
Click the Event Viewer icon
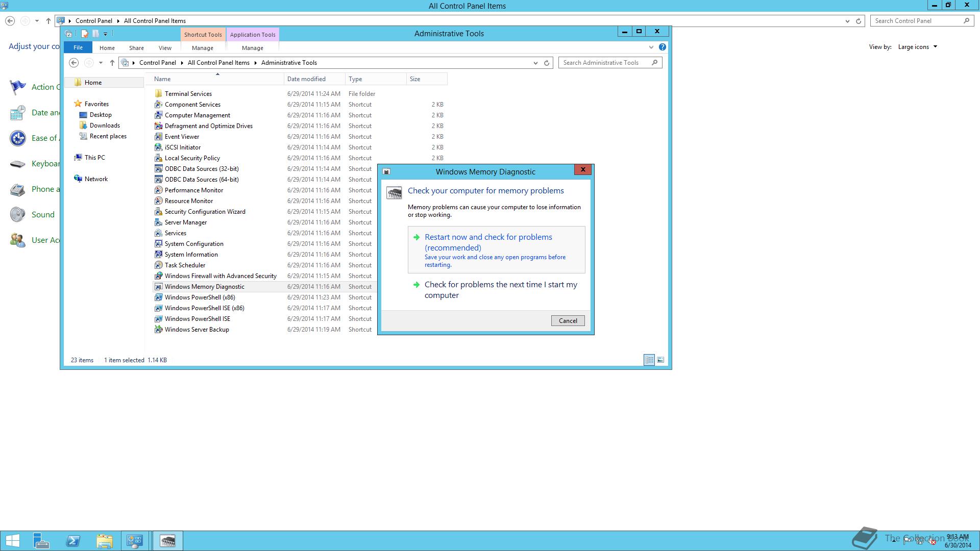pyautogui.click(x=158, y=137)
